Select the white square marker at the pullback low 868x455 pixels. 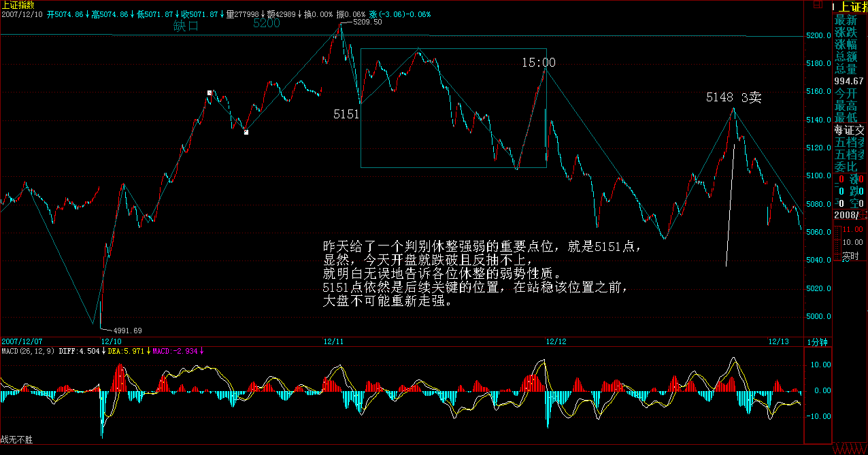246,132
